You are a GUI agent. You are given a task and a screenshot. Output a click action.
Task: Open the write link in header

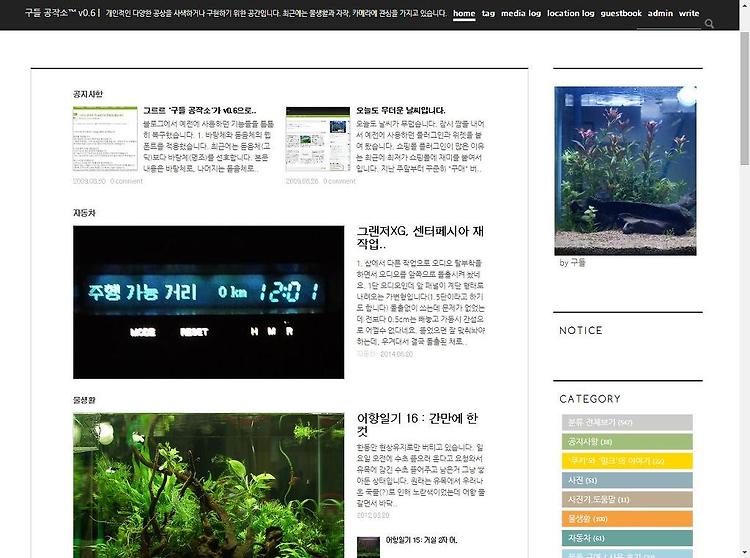(x=689, y=13)
